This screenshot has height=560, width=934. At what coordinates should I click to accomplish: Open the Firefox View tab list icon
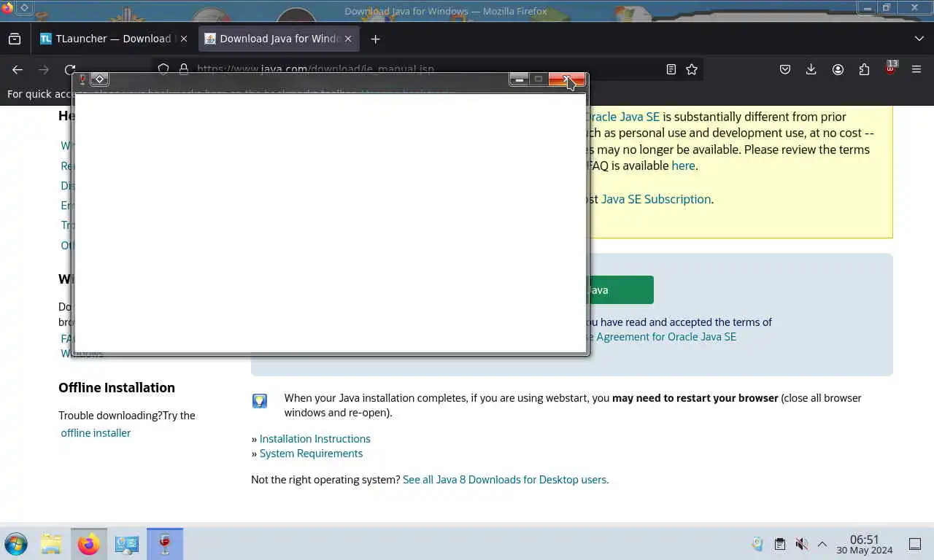[x=15, y=39]
